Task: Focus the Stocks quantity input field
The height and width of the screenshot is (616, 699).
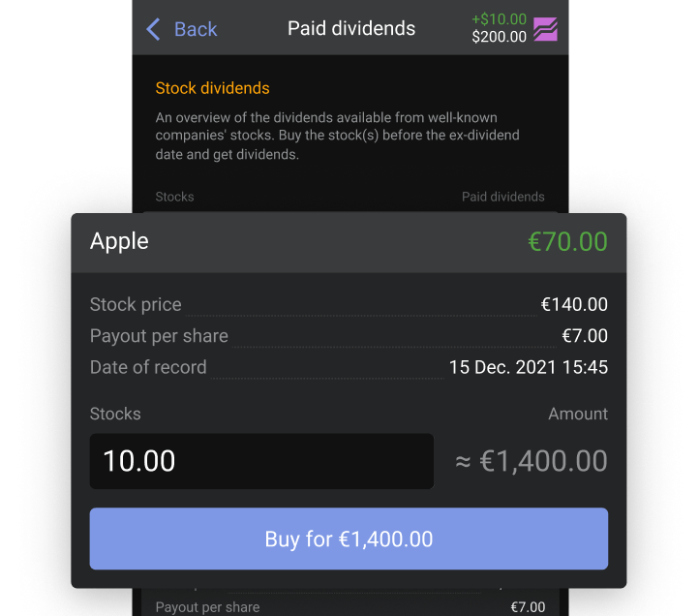Action: pos(261,461)
